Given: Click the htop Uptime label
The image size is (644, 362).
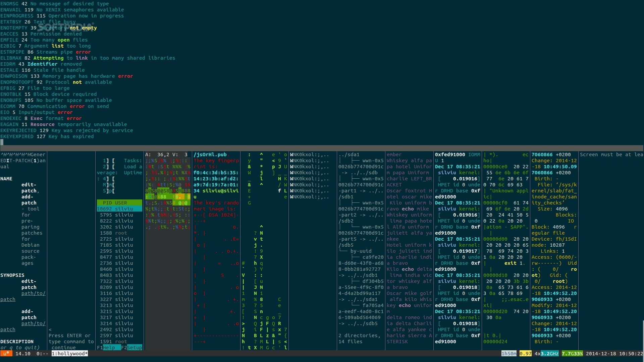Looking at the screenshot, I should point(133,173).
